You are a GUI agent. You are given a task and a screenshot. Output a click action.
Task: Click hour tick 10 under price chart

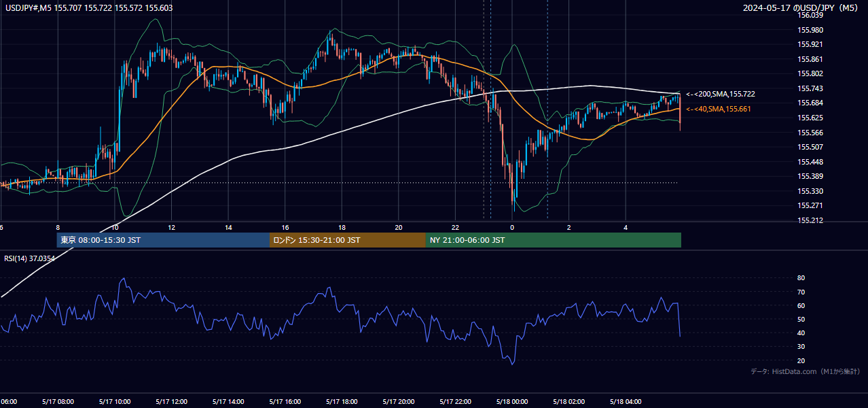pyautogui.click(x=115, y=227)
